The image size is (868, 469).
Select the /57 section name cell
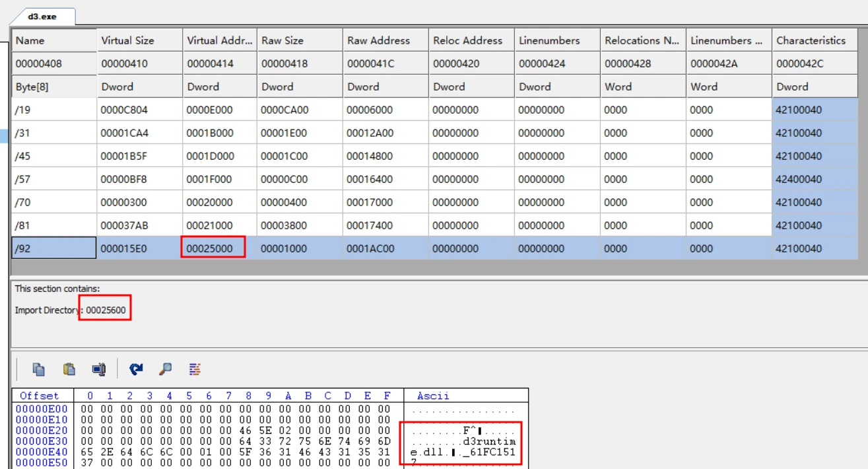[x=53, y=179]
